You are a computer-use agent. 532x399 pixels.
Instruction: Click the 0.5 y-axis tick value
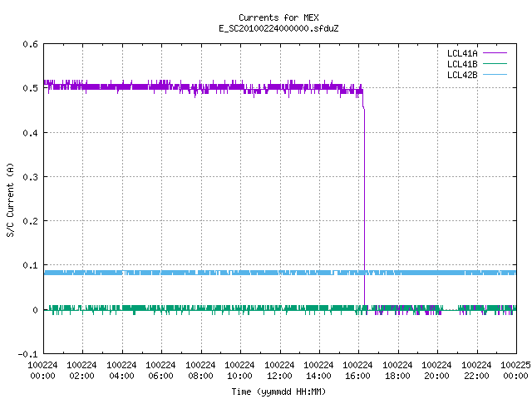click(x=30, y=88)
